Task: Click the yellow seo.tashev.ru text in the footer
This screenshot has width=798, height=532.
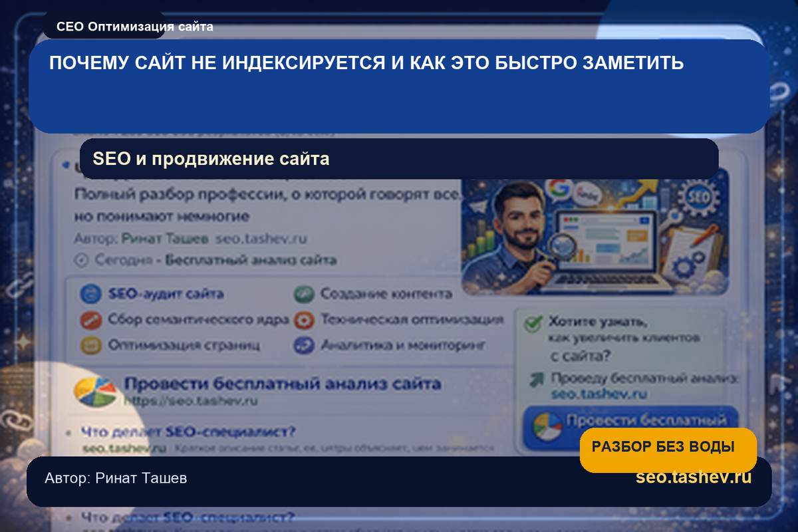Action: click(694, 477)
